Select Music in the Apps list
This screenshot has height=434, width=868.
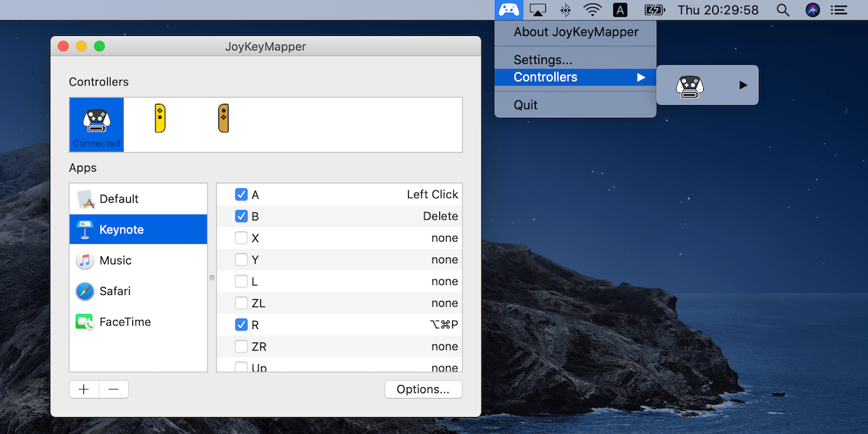(138, 260)
